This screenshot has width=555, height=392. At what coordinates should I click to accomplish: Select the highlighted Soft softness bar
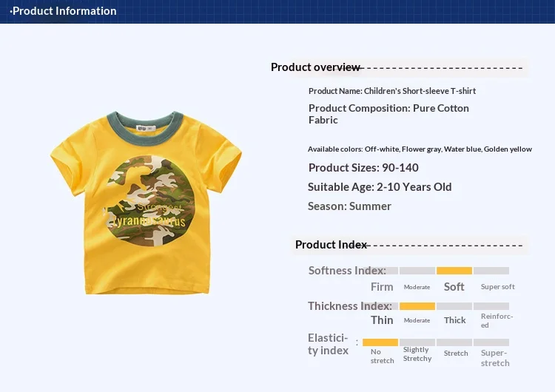pos(454,271)
